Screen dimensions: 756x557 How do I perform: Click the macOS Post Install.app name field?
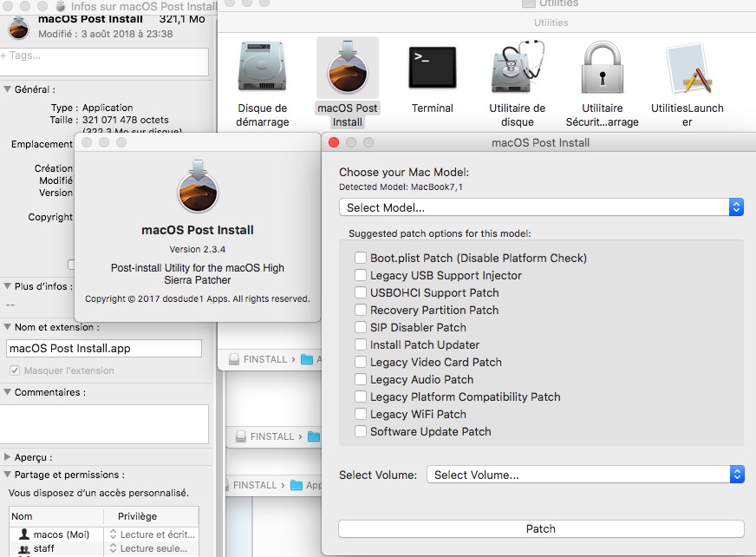[x=104, y=349]
